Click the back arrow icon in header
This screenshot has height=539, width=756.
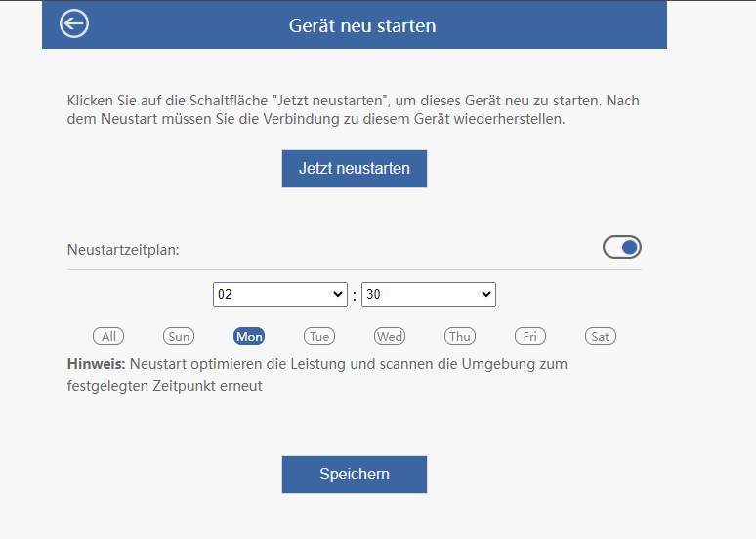coord(74,23)
